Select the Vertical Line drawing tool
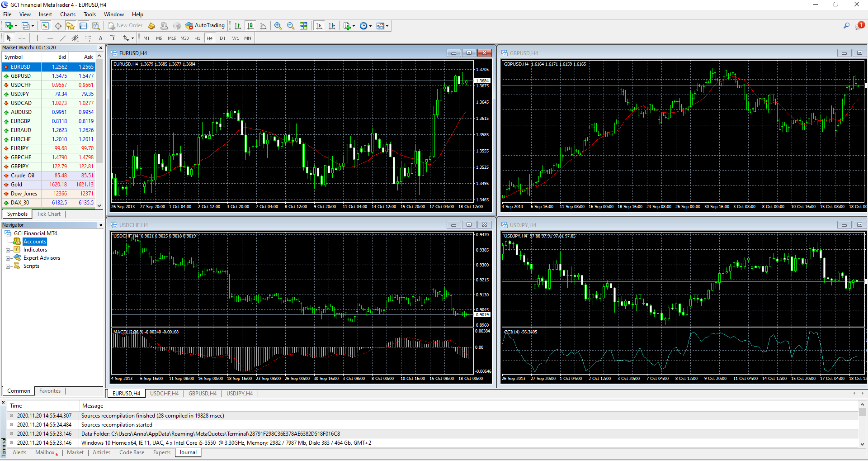The height and width of the screenshot is (461, 868). coord(37,38)
